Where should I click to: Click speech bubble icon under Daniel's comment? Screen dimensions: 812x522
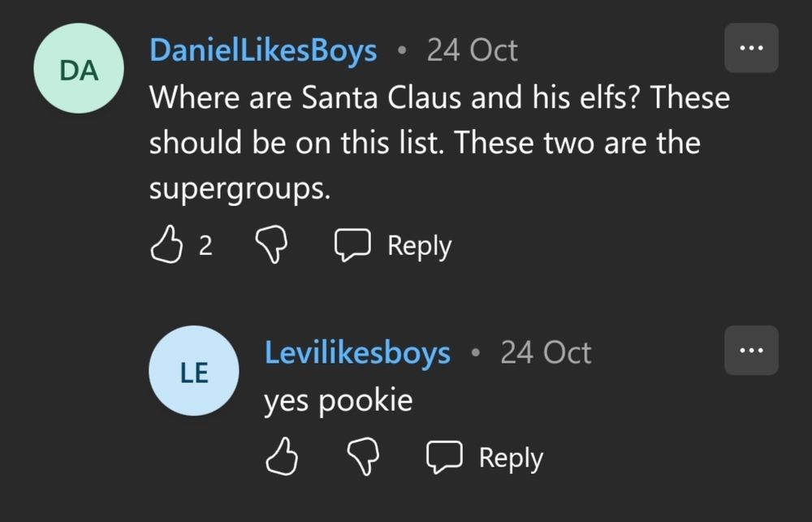pyautogui.click(x=353, y=245)
